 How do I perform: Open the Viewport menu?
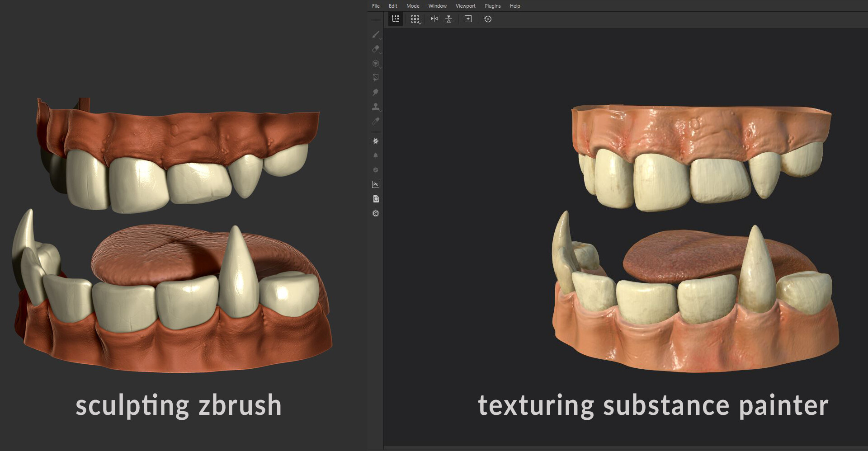tap(465, 6)
